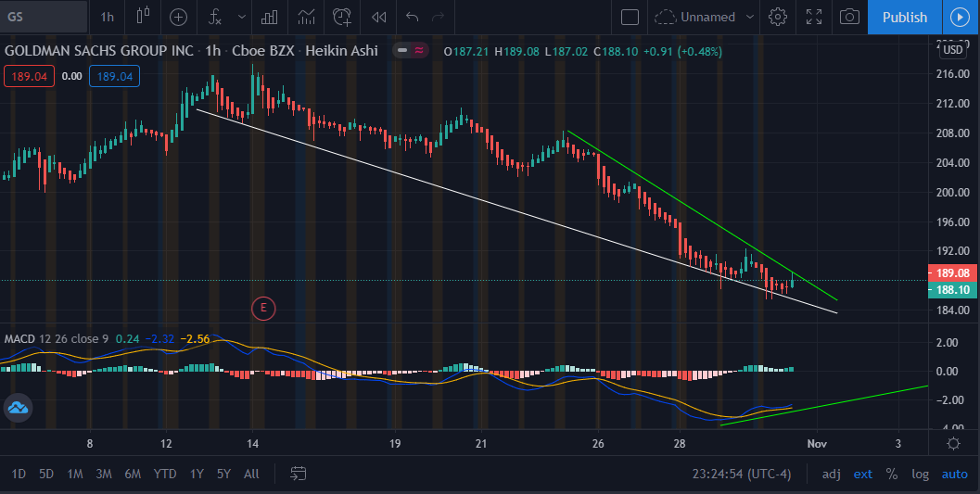Select the green MACD rising trendline

click(825, 405)
